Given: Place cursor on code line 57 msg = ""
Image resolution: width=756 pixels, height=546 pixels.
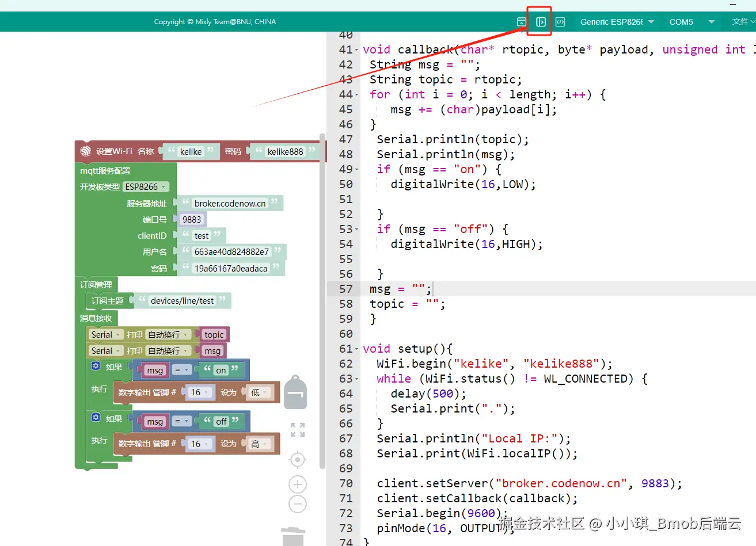Looking at the screenshot, I should coord(400,289).
